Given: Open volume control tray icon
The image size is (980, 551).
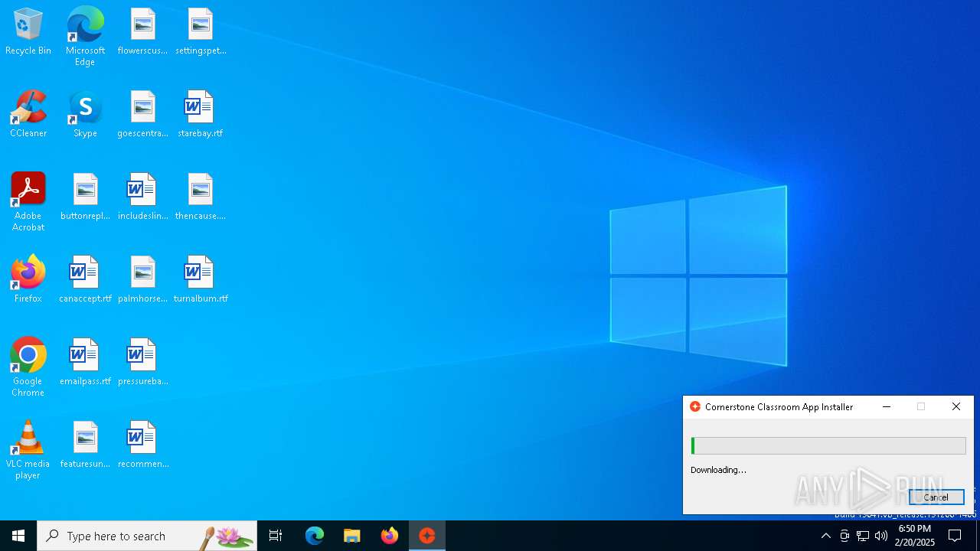Looking at the screenshot, I should pos(881,536).
